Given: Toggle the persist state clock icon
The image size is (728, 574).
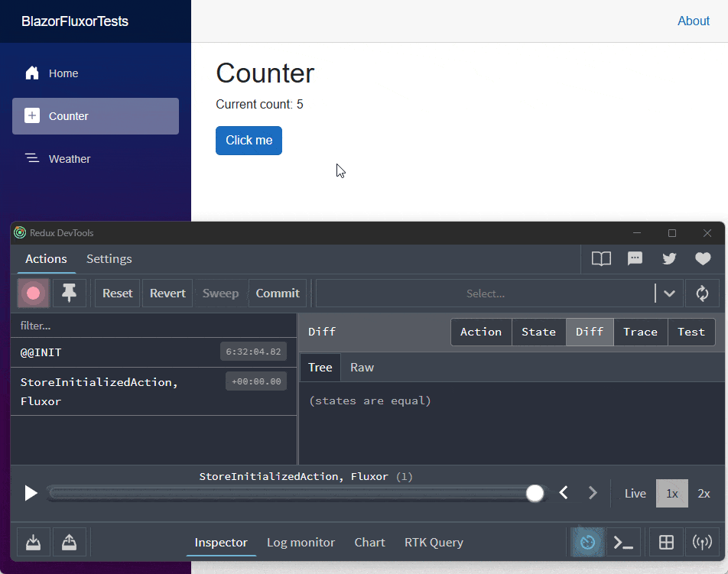Looking at the screenshot, I should pyautogui.click(x=588, y=542).
